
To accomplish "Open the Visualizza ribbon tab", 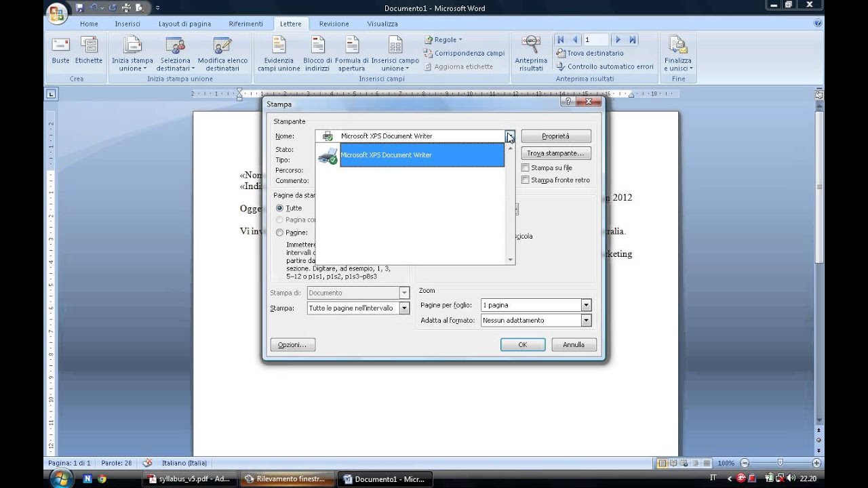I will coord(382,24).
